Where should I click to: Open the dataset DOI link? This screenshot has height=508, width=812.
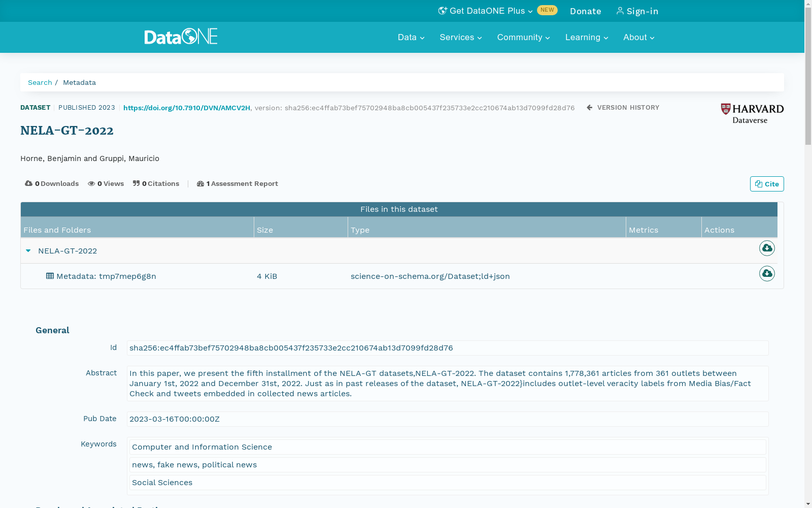coord(187,108)
